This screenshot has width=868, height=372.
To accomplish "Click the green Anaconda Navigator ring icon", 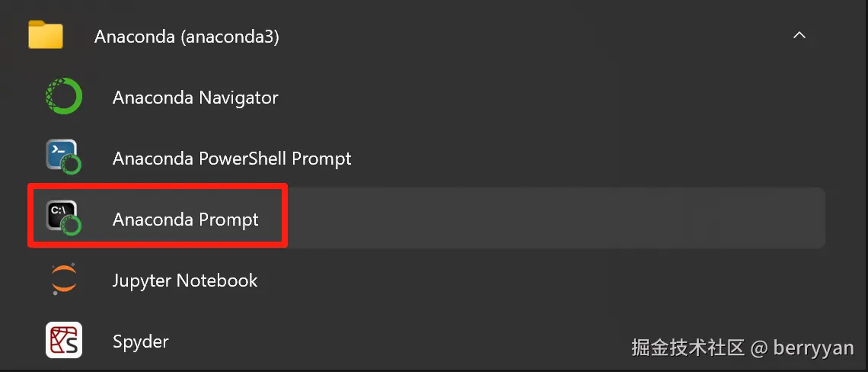I will [64, 98].
